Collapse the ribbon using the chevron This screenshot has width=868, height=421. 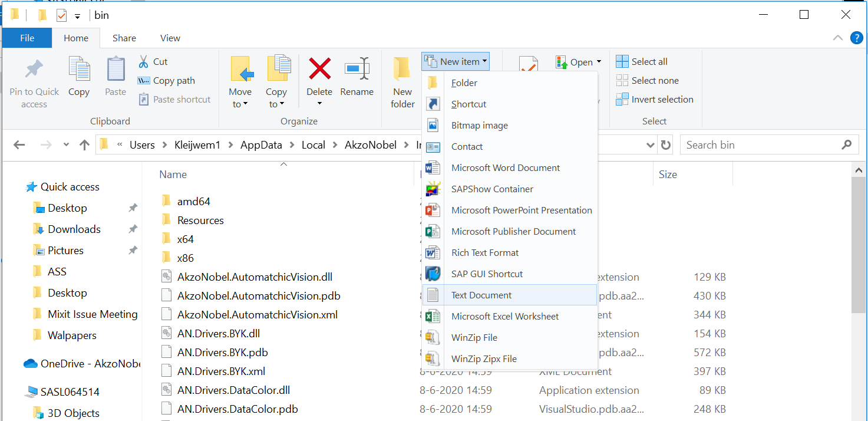pos(837,38)
